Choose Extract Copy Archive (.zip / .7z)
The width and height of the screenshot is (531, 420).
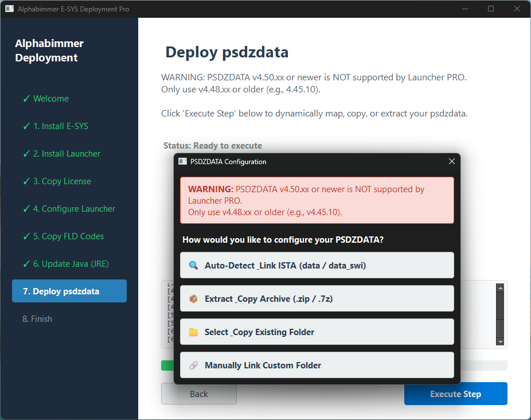(317, 298)
